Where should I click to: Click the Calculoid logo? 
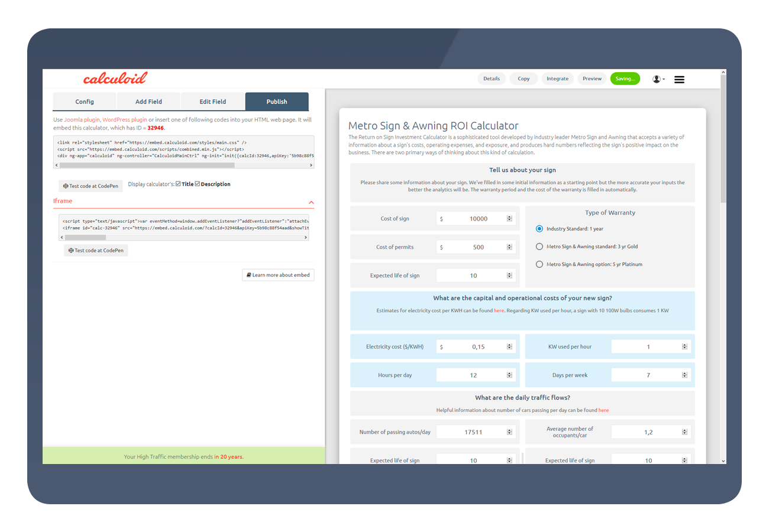coord(114,77)
